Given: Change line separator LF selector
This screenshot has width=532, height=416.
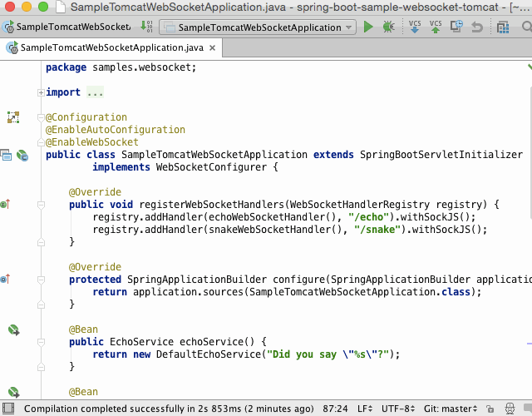Looking at the screenshot, I should tap(365, 409).
